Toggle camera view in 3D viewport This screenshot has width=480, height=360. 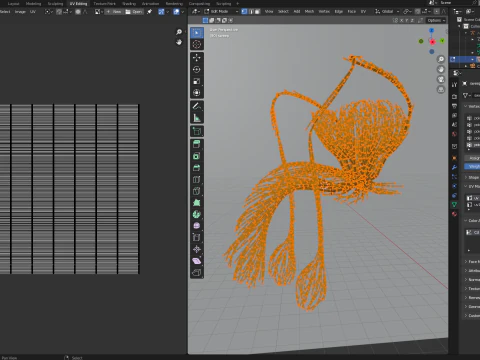pos(441,79)
